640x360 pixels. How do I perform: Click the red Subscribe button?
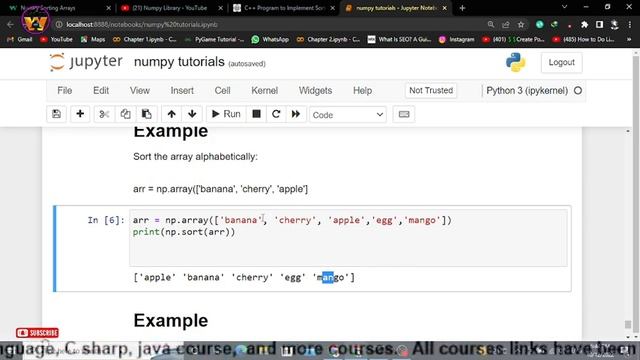pyautogui.click(x=37, y=333)
